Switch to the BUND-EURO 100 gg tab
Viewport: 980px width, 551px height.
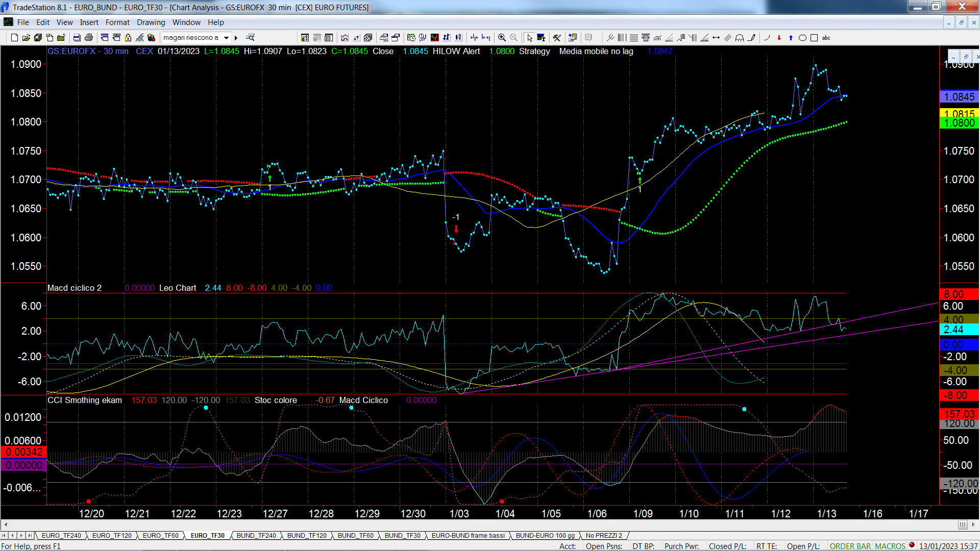[x=545, y=536]
